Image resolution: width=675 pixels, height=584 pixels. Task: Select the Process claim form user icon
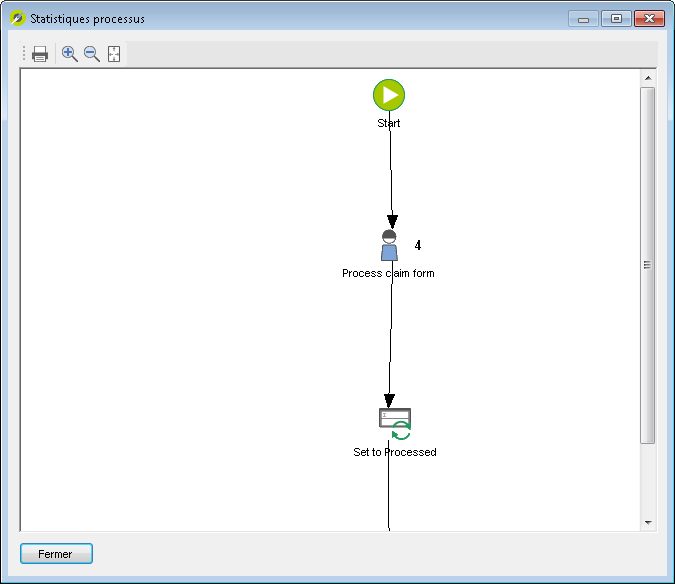[389, 245]
